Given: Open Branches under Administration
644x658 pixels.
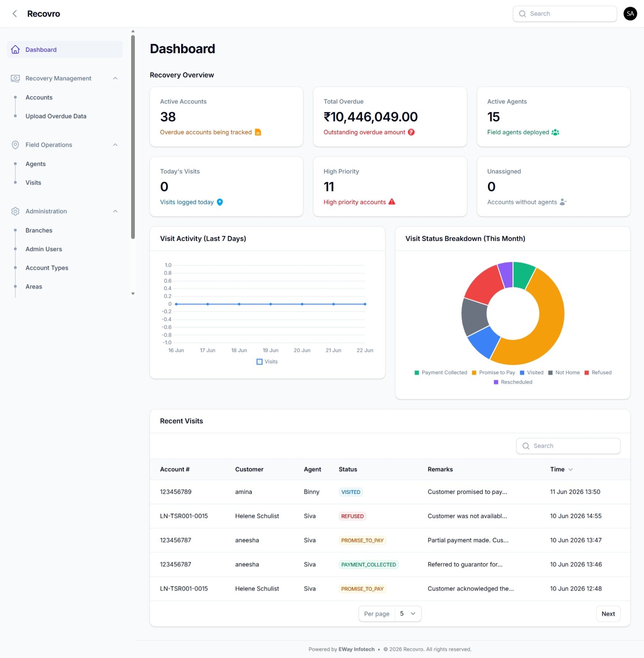Looking at the screenshot, I should [x=39, y=230].
